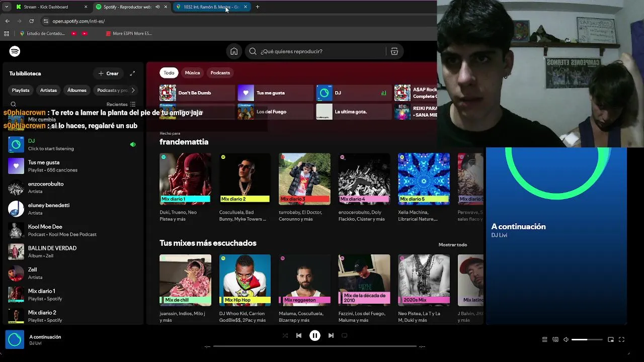This screenshot has height=362, width=644.
Task: Search in library magnifier icon
Action: coord(14,105)
